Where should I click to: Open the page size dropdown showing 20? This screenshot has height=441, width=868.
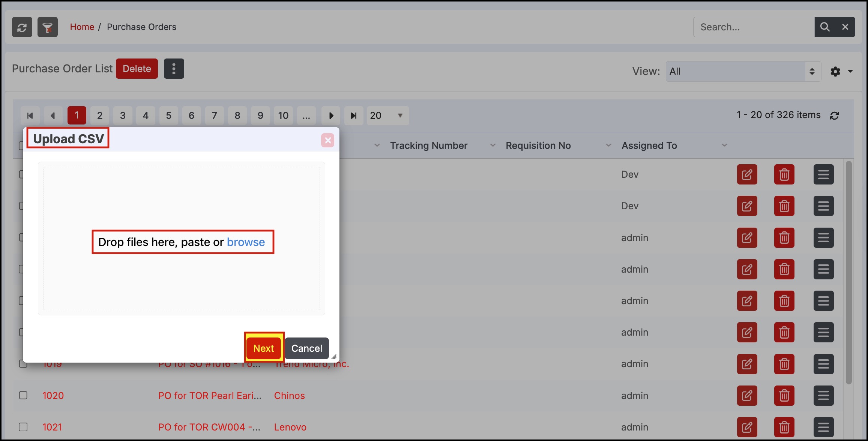pyautogui.click(x=387, y=115)
